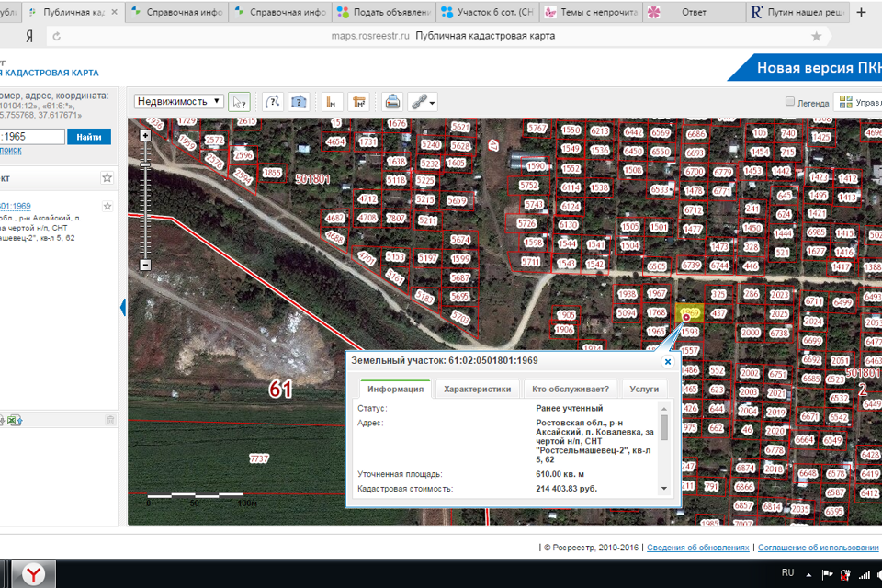The width and height of the screenshot is (882, 588).
Task: Zoom in with the plus button
Action: point(145,136)
